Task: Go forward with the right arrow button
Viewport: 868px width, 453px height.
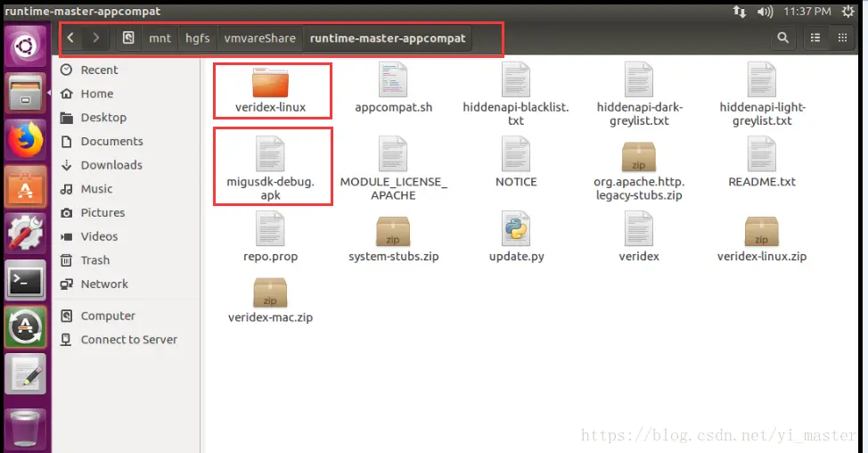Action: pos(95,38)
